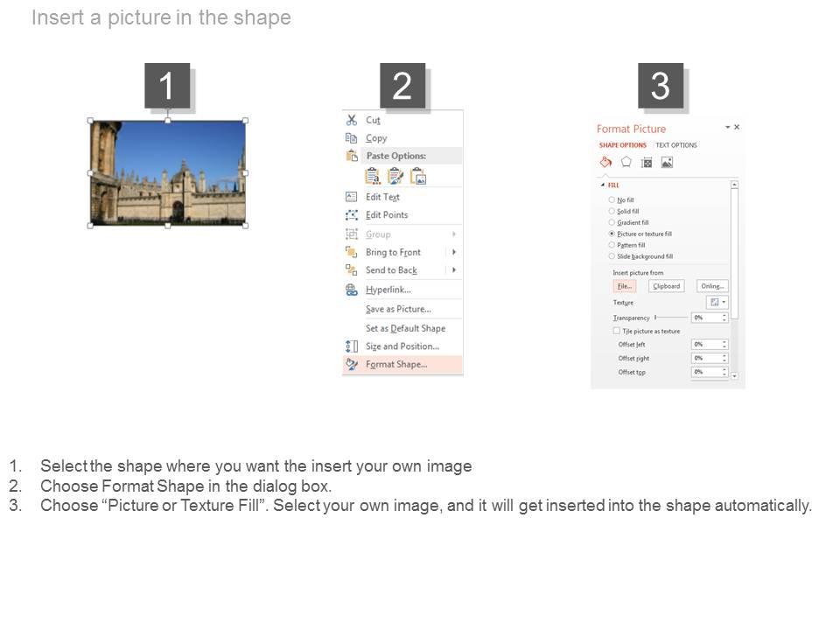Click the Edit Text icon
The width and height of the screenshot is (840, 630).
point(352,197)
